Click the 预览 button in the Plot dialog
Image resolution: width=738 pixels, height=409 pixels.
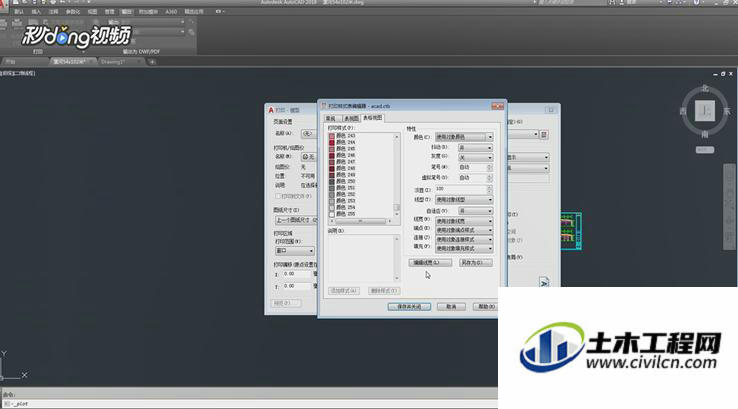[x=286, y=304]
